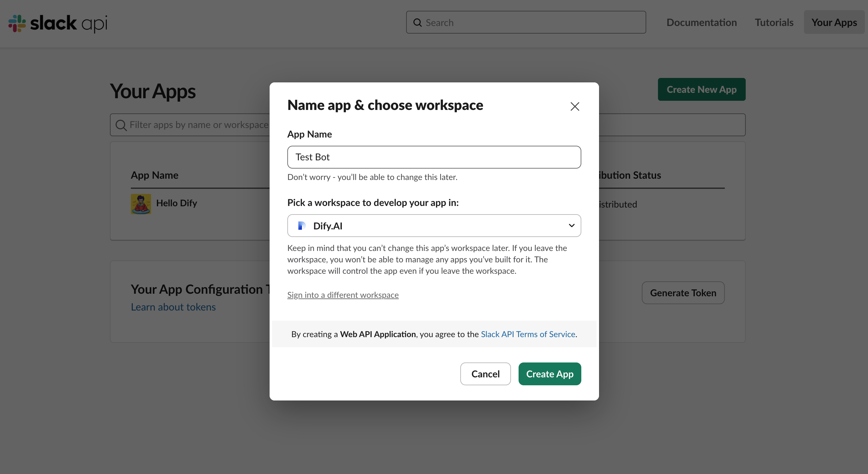The height and width of the screenshot is (474, 868).
Task: Cancel the app creation dialog
Action: coord(485,374)
